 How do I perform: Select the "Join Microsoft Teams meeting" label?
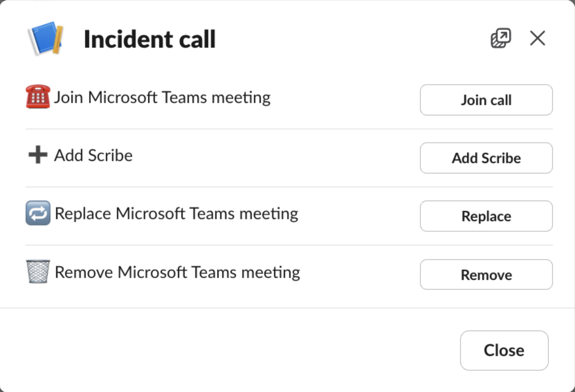162,97
